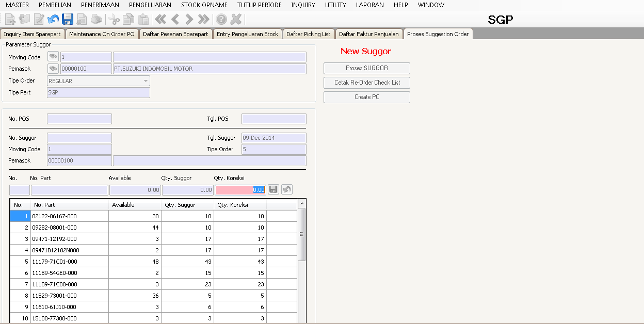644x324 pixels.
Task: Select part row 11189-54GE0-000
Action: pyautogui.click(x=154, y=273)
